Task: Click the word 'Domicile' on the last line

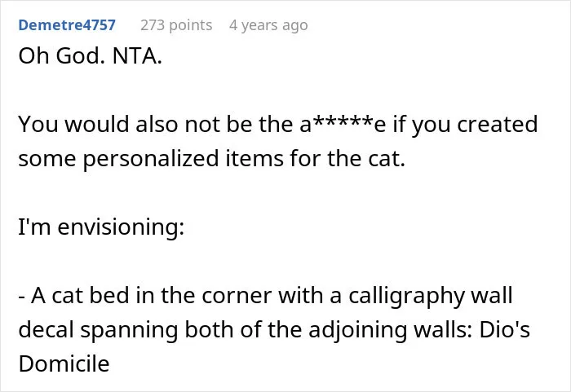Action: tap(64, 363)
